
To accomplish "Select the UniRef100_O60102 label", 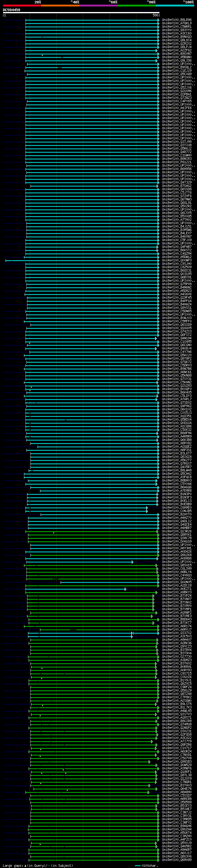I will tap(177, 410).
